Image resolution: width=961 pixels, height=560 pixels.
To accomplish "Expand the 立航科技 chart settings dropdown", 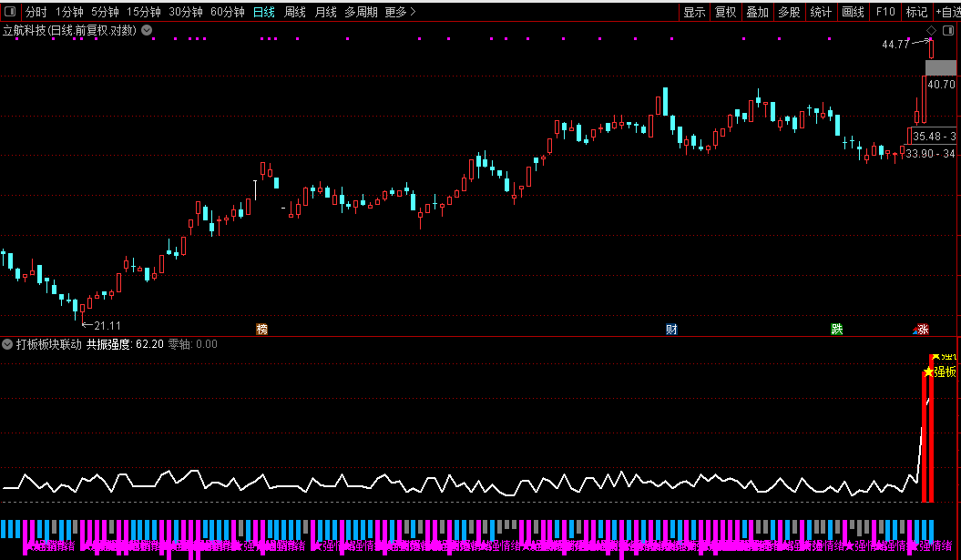I will click(x=147, y=30).
